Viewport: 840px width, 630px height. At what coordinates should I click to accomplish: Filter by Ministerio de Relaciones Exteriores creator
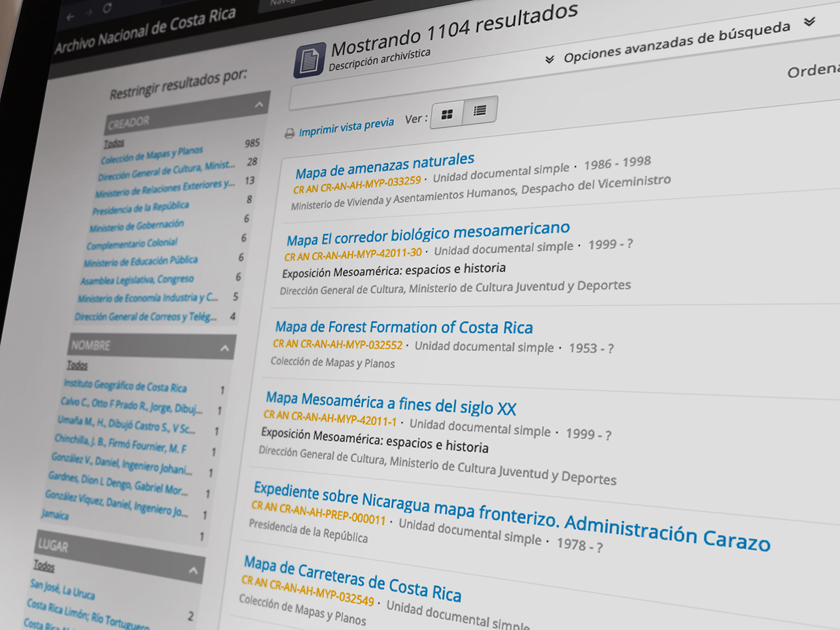click(165, 189)
